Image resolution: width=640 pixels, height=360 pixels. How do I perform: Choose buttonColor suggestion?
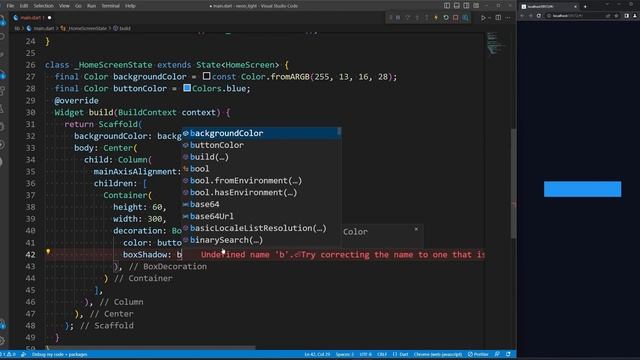(x=261, y=145)
